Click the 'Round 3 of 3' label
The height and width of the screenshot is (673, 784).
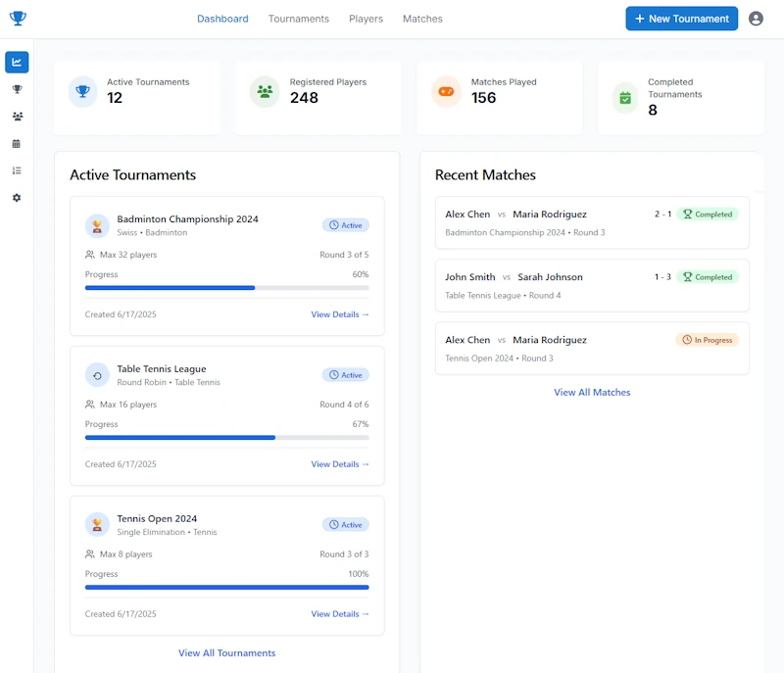pyautogui.click(x=344, y=554)
